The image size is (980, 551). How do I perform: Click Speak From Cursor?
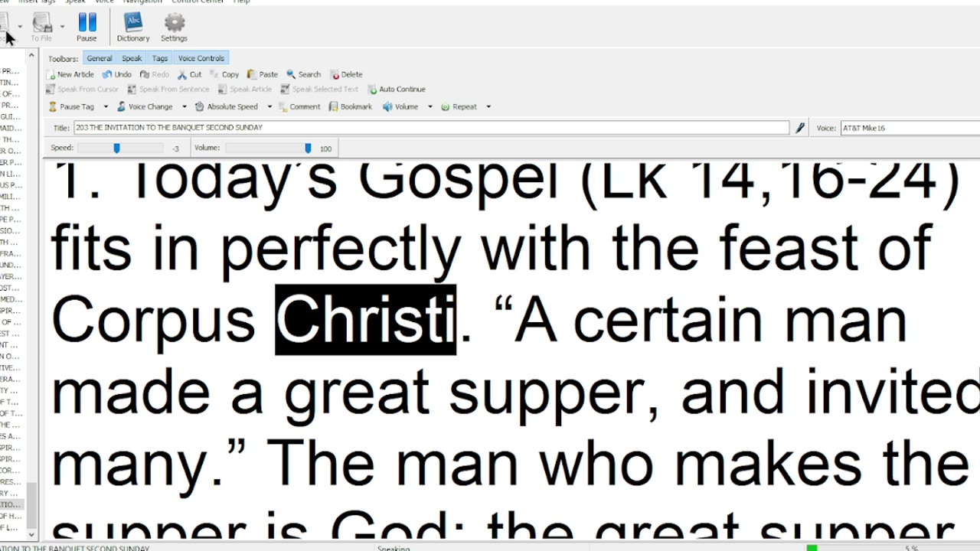[x=83, y=90]
